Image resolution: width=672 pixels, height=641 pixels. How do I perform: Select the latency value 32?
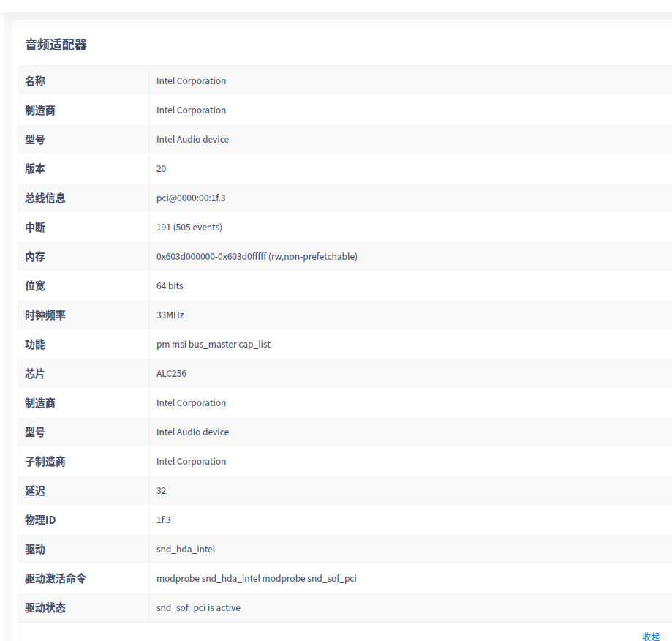tap(161, 491)
